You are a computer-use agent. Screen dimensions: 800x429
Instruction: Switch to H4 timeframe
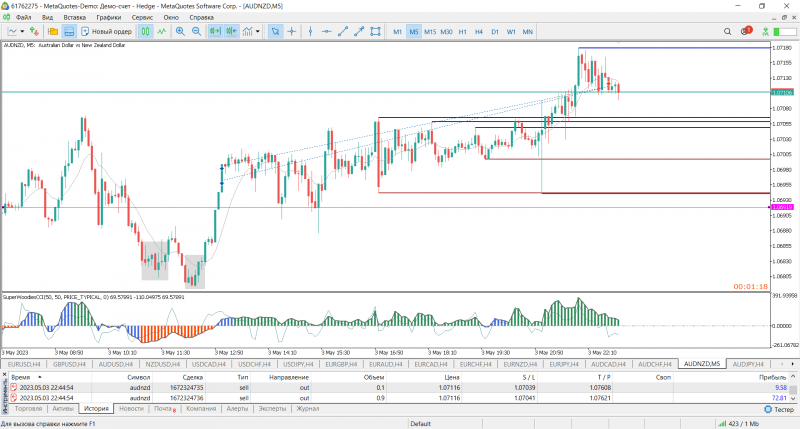coord(479,32)
